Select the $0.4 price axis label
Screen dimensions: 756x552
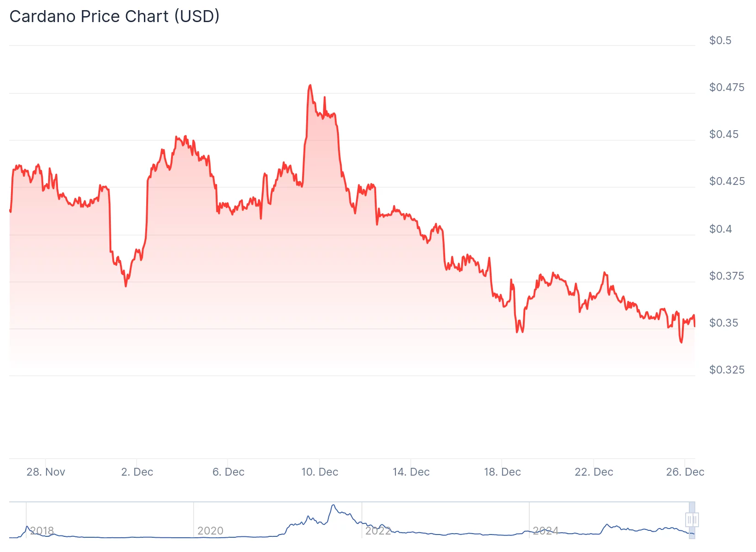click(x=721, y=229)
